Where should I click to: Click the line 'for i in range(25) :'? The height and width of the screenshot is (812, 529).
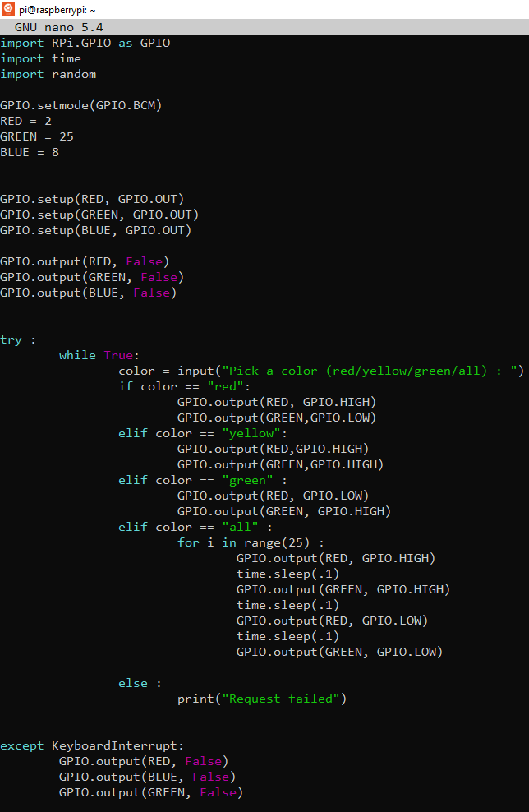tap(251, 542)
